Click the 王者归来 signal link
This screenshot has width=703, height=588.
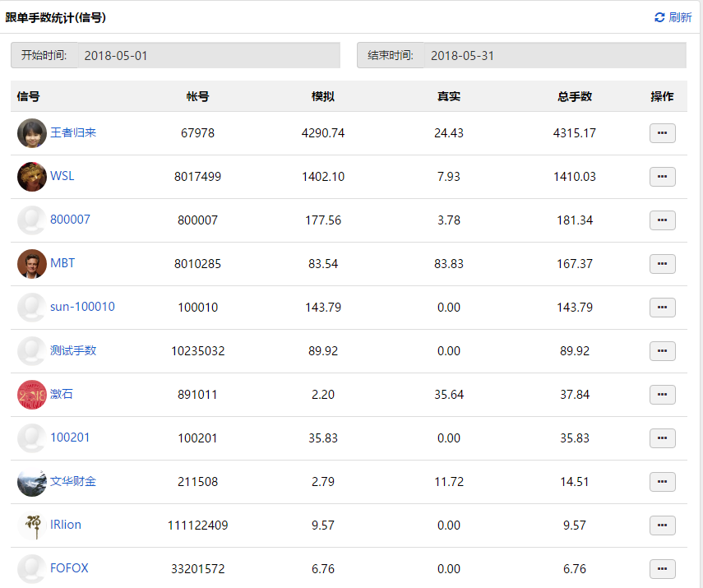(x=73, y=132)
